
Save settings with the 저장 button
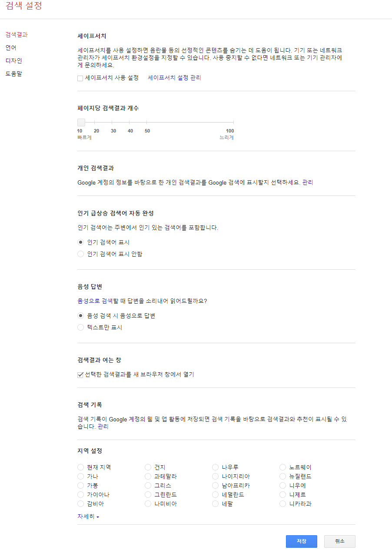301,541
